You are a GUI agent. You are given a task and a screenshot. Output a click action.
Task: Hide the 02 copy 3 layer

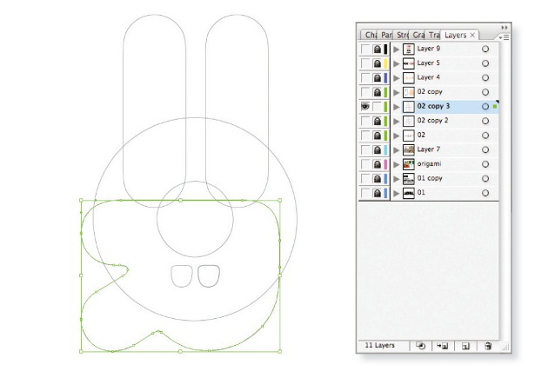click(365, 106)
